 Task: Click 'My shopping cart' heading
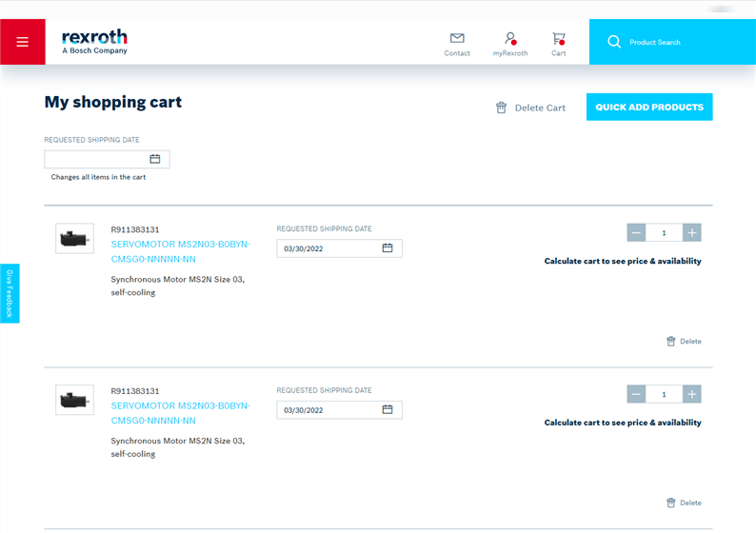(113, 102)
